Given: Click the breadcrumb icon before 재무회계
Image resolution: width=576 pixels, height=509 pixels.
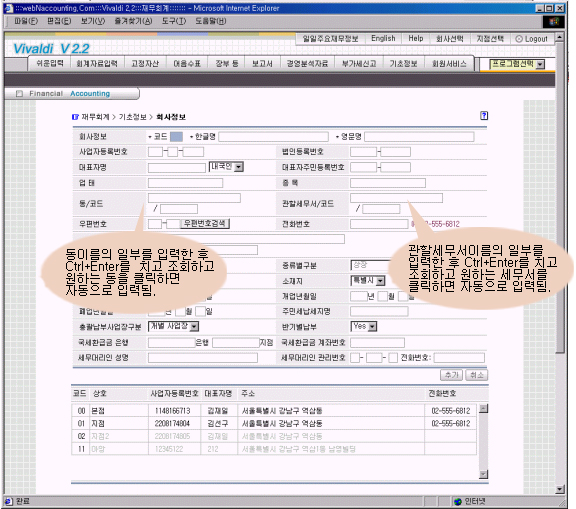Looking at the screenshot, I should (x=75, y=117).
